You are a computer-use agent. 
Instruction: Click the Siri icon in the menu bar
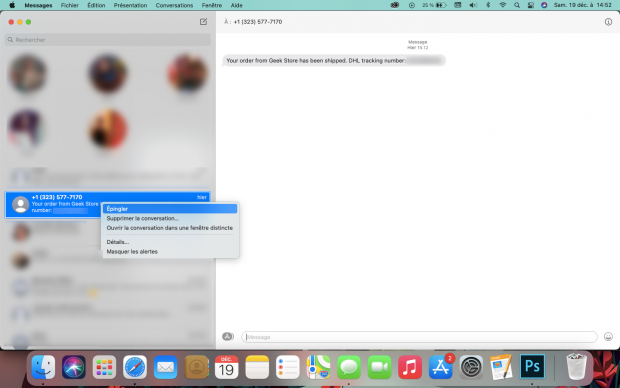544,5
